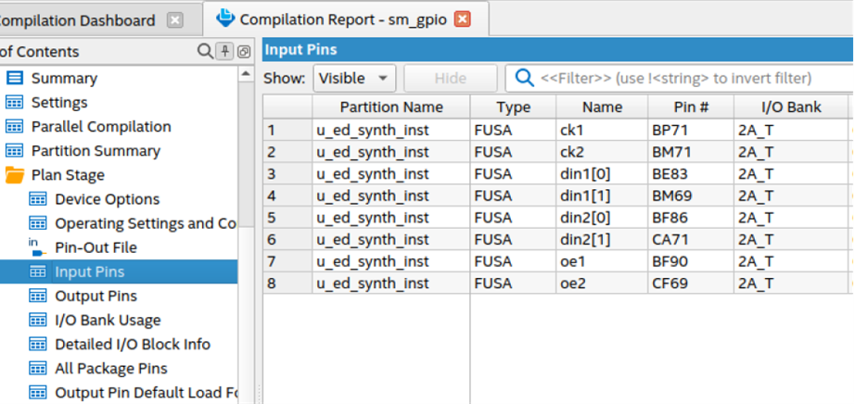Viewport: 868px width, 404px height.
Task: Close the Compilation Report tab
Action: coord(462,19)
